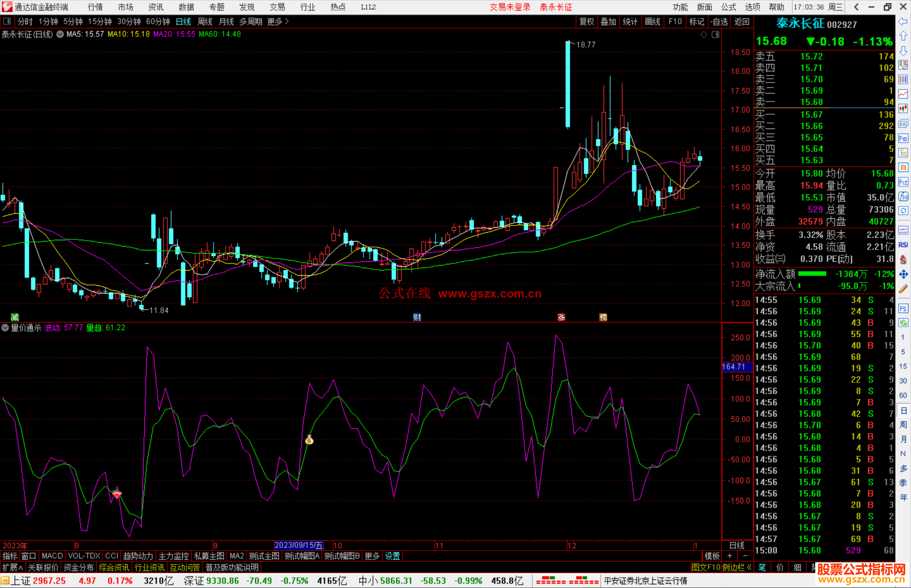Image resolution: width=911 pixels, height=588 pixels.
Task: Select the 15 minute period in sidebar
Action: point(903,366)
